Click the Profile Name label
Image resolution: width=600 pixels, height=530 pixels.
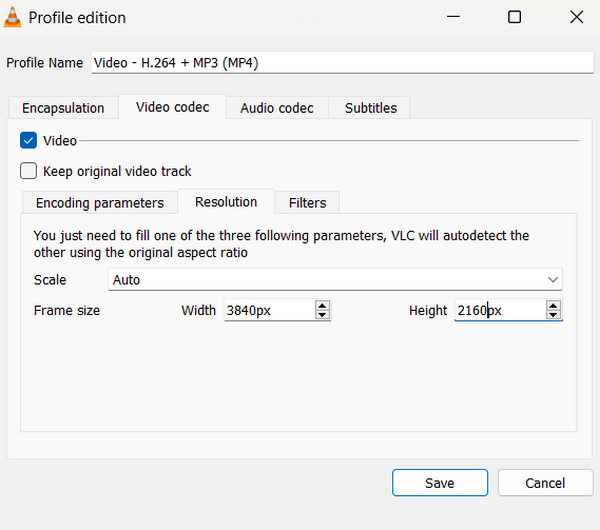tap(45, 63)
